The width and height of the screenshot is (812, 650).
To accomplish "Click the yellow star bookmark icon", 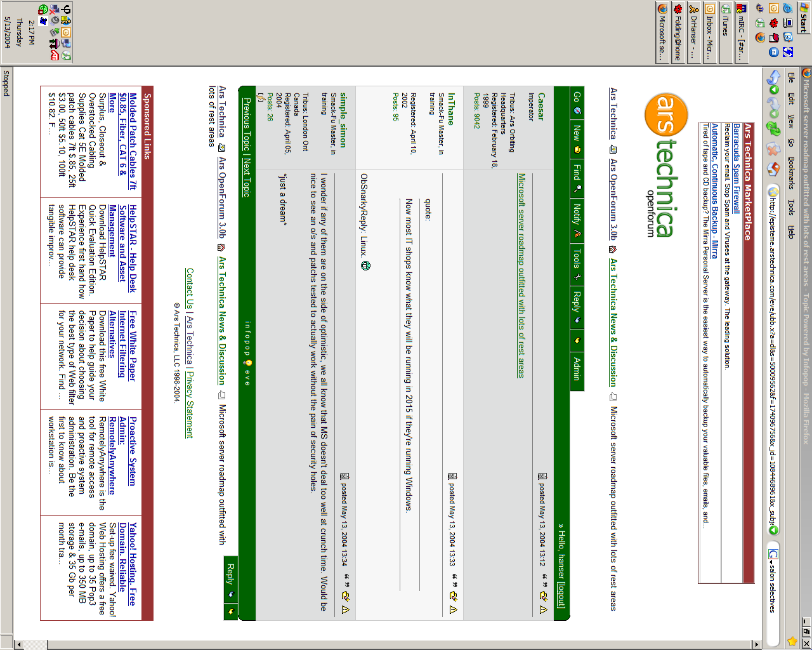I will coord(792,642).
